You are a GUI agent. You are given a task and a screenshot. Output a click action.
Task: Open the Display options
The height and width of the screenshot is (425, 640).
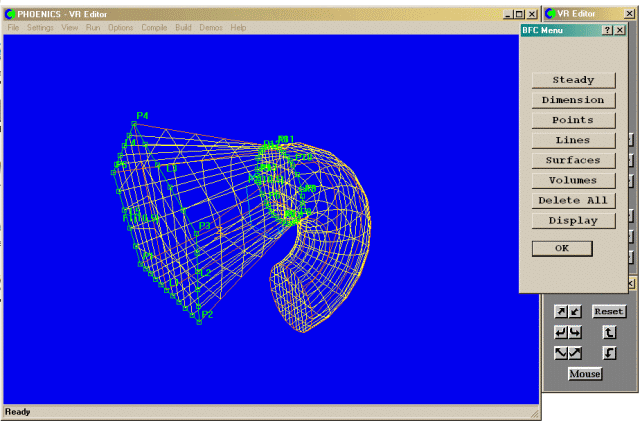point(573,220)
